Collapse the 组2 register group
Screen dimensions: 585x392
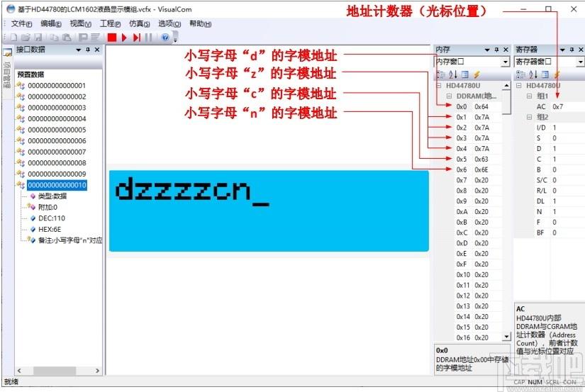point(529,117)
